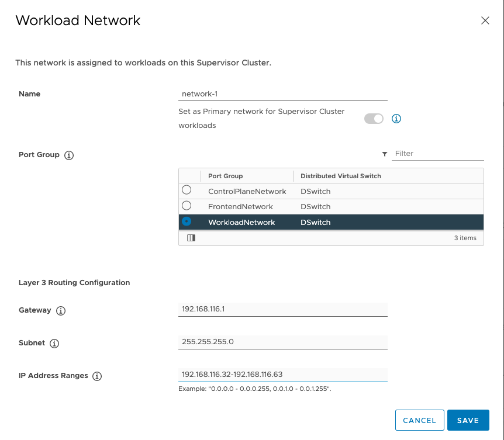Click info icon next to Port Group
The width and height of the screenshot is (504, 440).
[x=68, y=155]
